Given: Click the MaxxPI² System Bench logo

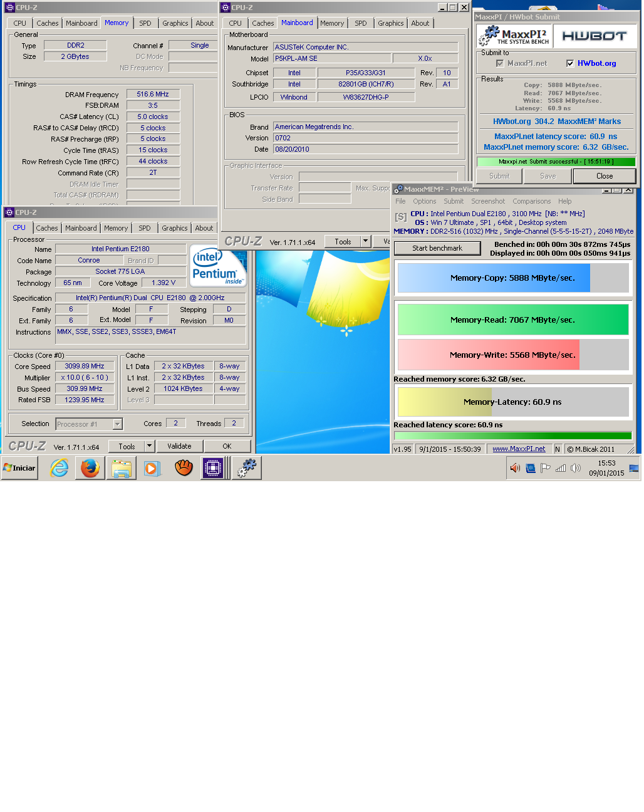Looking at the screenshot, I should click(514, 36).
